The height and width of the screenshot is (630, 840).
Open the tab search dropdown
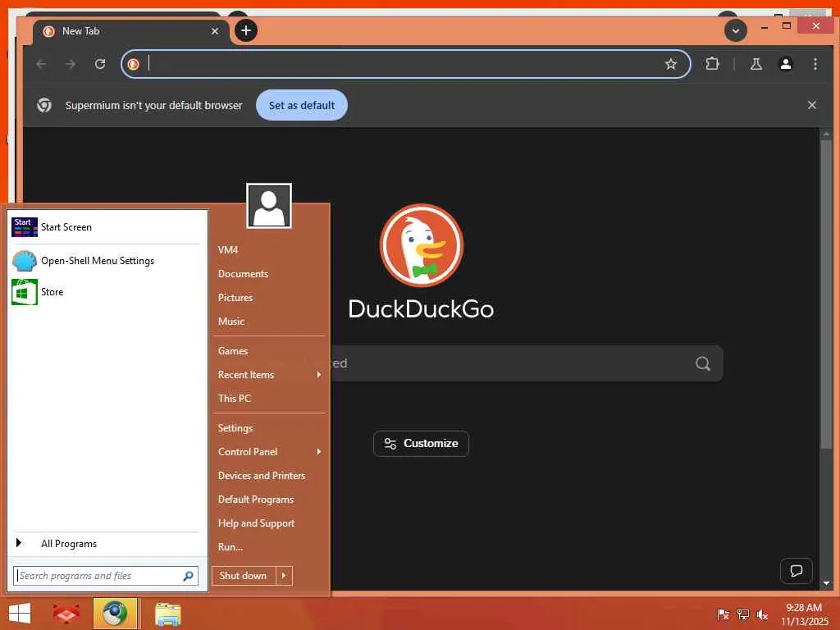click(736, 30)
